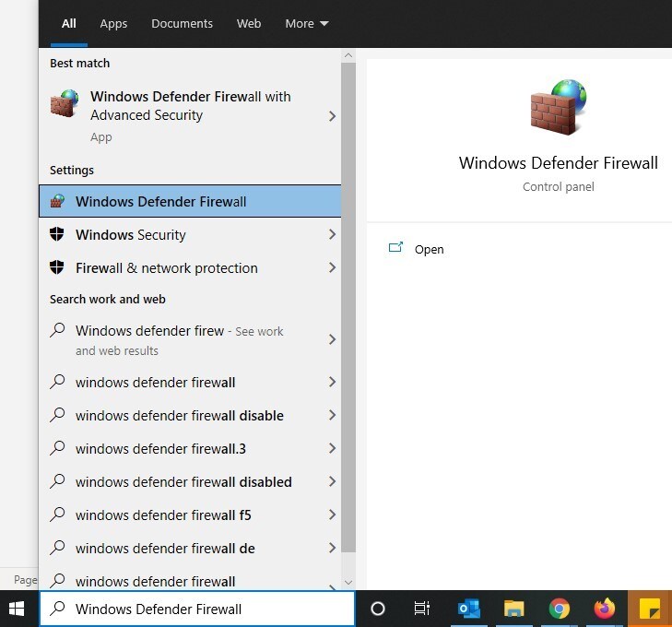Launch Outlook from the taskbar
This screenshot has width=672, height=627.
(468, 609)
